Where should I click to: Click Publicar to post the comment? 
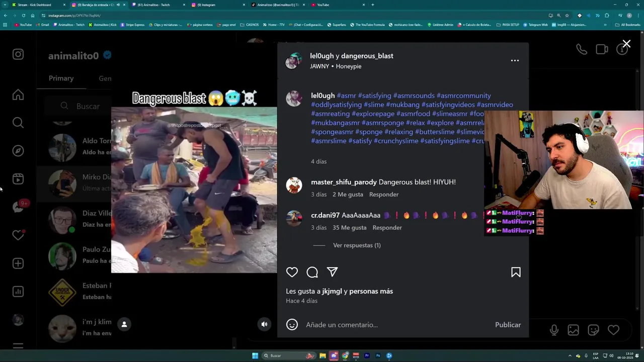point(508,325)
